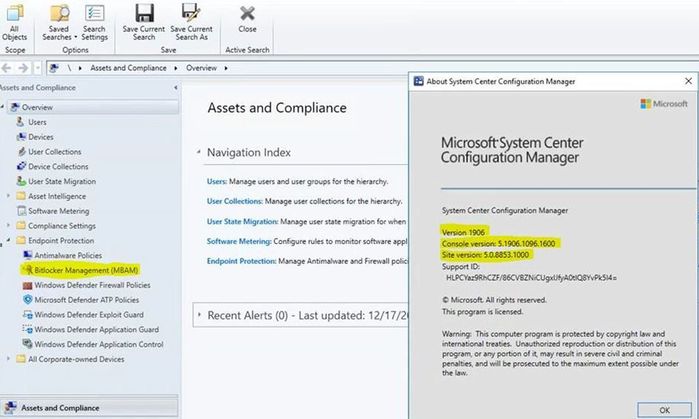Click the Users link in Navigation Index
Image resolution: width=699 pixels, height=419 pixels.
pos(217,181)
